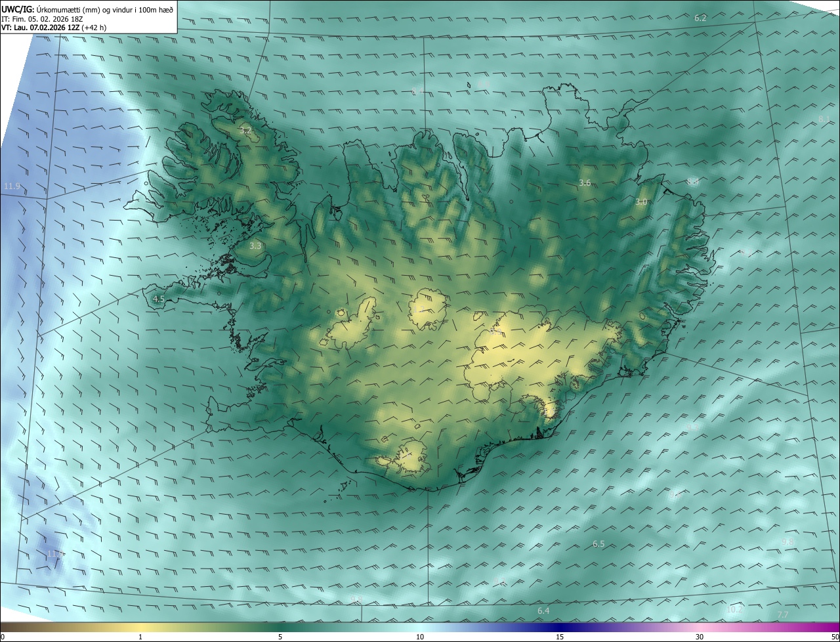
Task: Select the 'IT: Fim. 05. 02. 2026 18Z' line
Action: pos(42,18)
